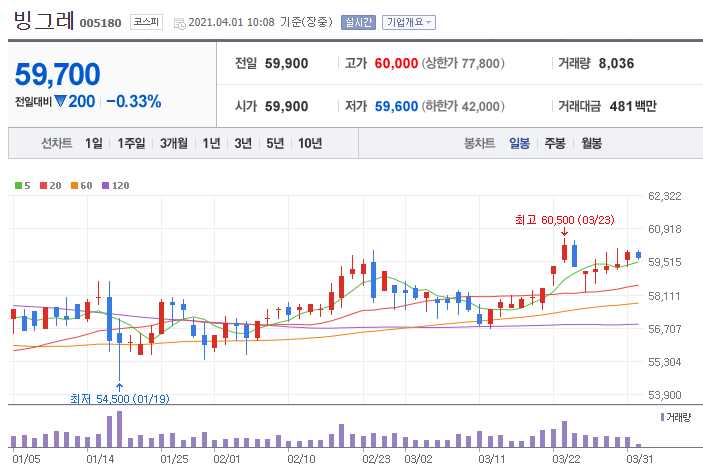Click the 하한가 42,000 text
The height and width of the screenshot is (472, 703).
[463, 106]
